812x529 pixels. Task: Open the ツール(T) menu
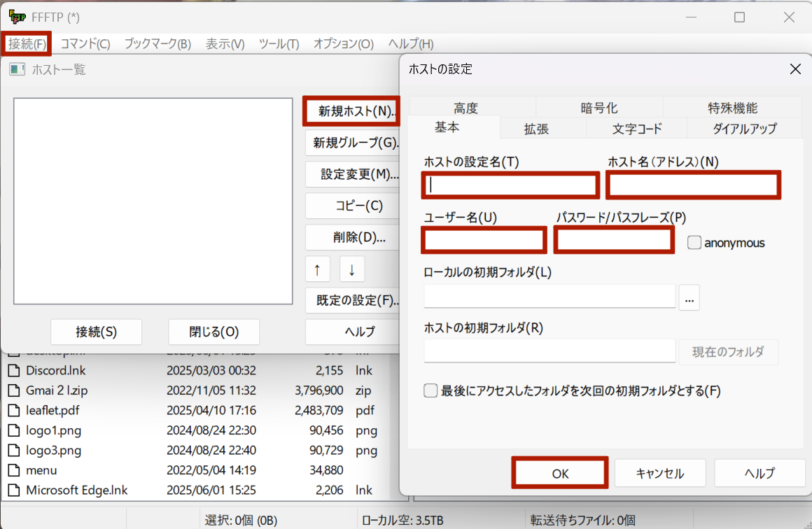point(279,43)
